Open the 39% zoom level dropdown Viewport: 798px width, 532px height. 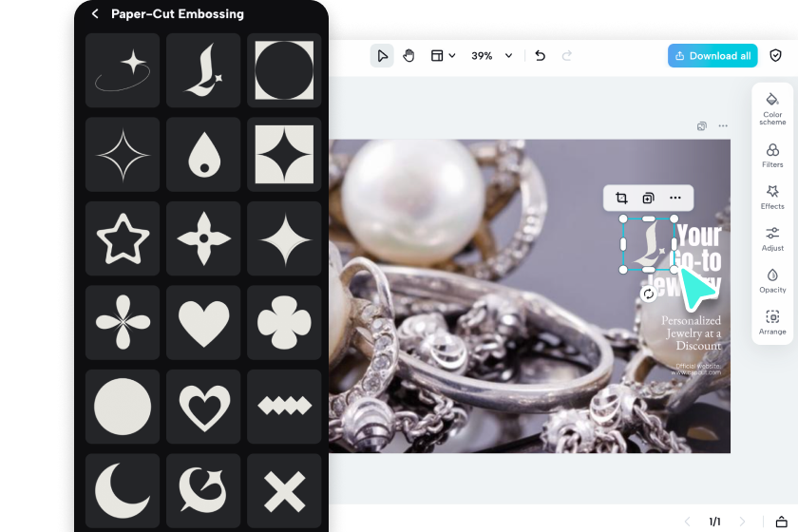[491, 55]
